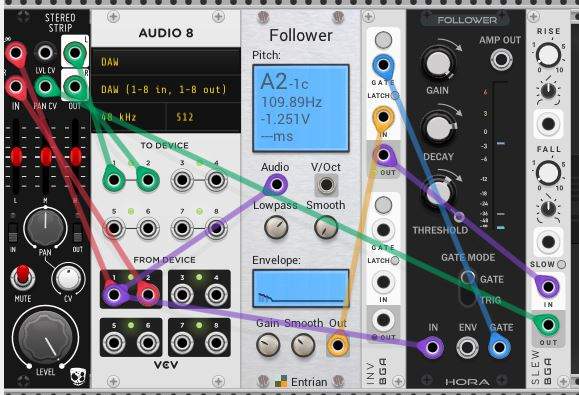Click Audio 8 To Device jack 8

point(216,228)
